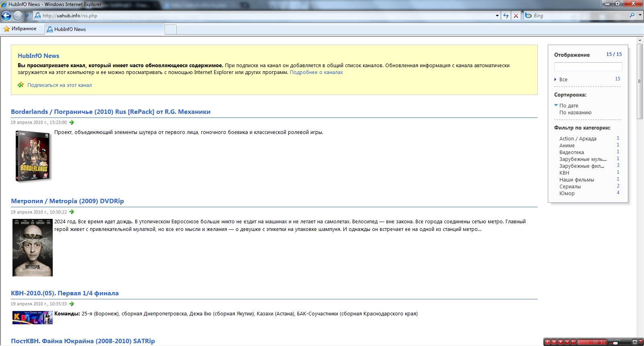Go back using the browser Back arrow
The height and width of the screenshot is (346, 644).
[x=6, y=16]
